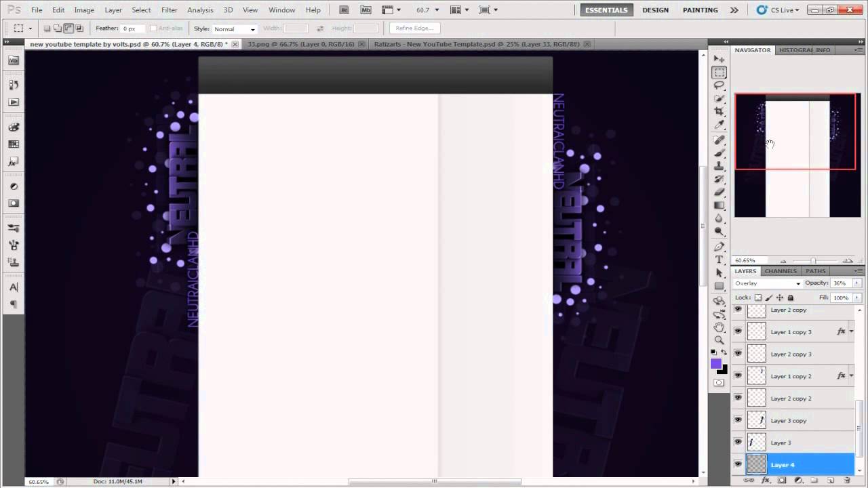Toggle Lock transparent pixels
This screenshot has height=488, width=868.
758,298
